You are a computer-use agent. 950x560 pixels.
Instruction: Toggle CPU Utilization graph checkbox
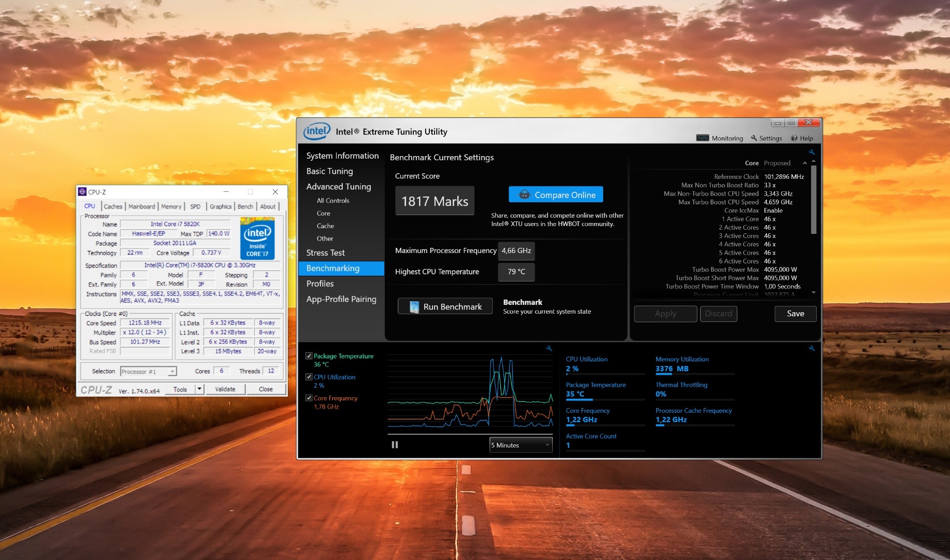[x=309, y=377]
